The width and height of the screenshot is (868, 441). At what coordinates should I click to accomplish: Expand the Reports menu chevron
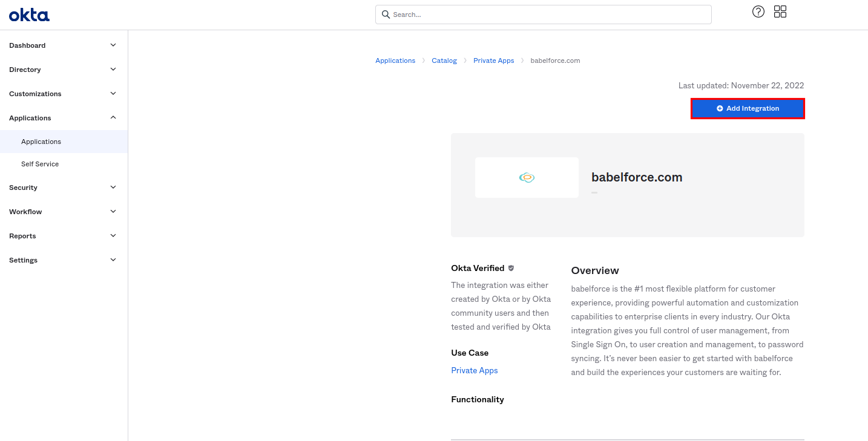(x=113, y=236)
